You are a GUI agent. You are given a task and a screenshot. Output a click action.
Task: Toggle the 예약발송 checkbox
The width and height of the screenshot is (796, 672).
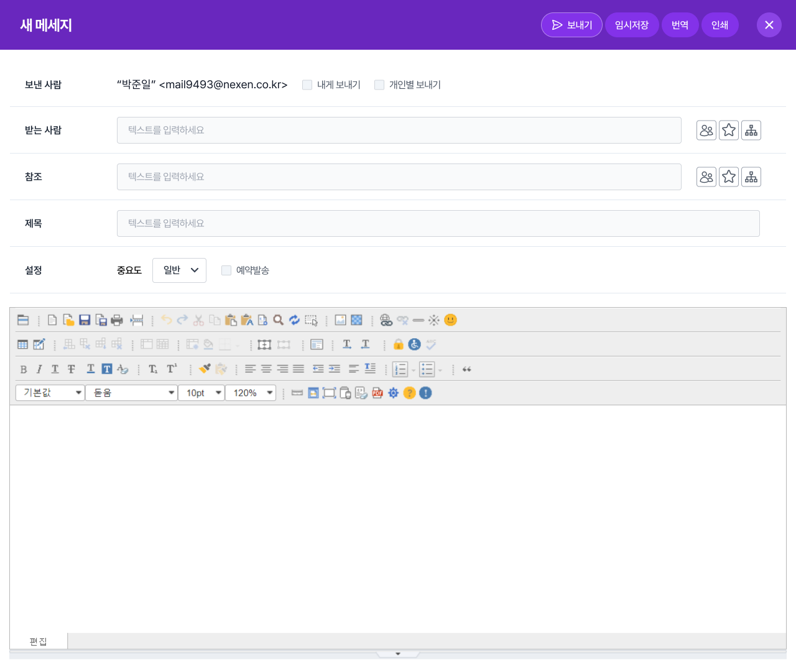click(226, 270)
